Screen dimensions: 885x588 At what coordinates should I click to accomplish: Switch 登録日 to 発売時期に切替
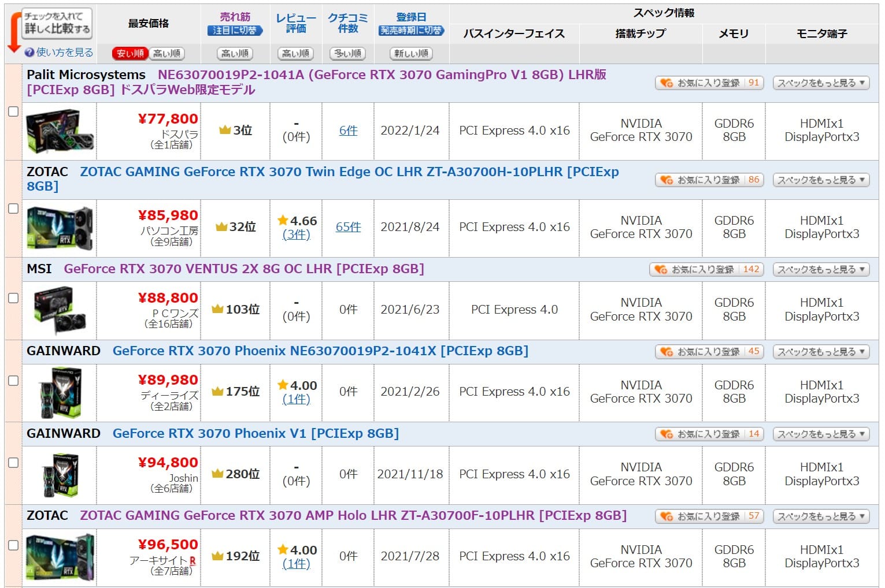coord(411,31)
